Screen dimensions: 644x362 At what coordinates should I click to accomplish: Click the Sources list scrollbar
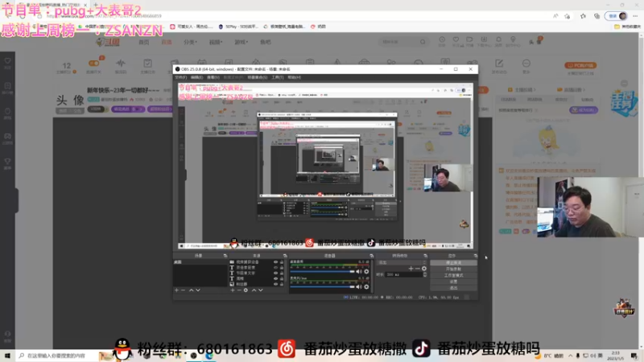[287, 273]
